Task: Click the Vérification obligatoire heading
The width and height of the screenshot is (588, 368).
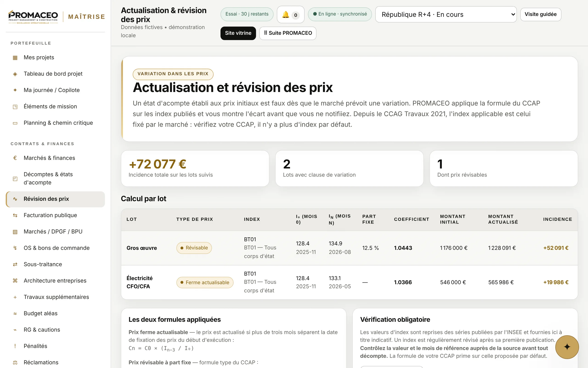Action: [x=395, y=319]
